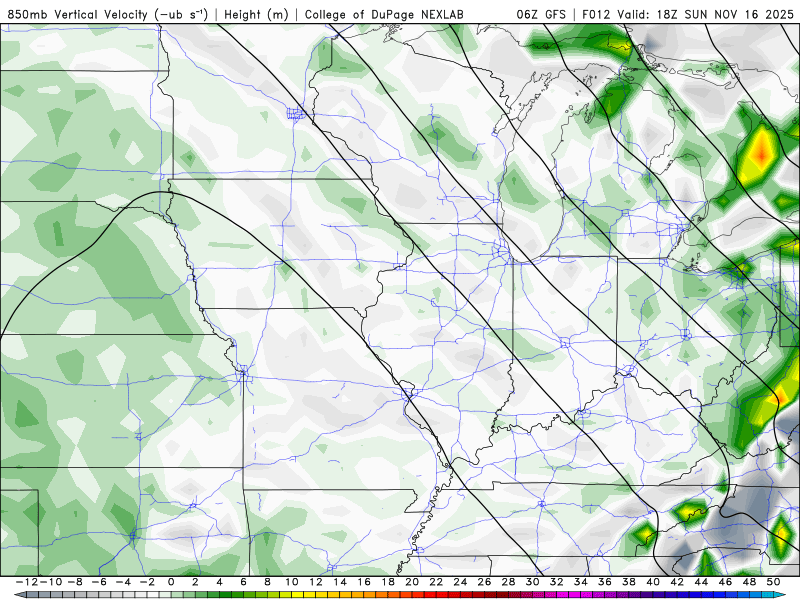800x600 pixels.
Task: Click the 24 colorbar scale label
Action: (460, 582)
